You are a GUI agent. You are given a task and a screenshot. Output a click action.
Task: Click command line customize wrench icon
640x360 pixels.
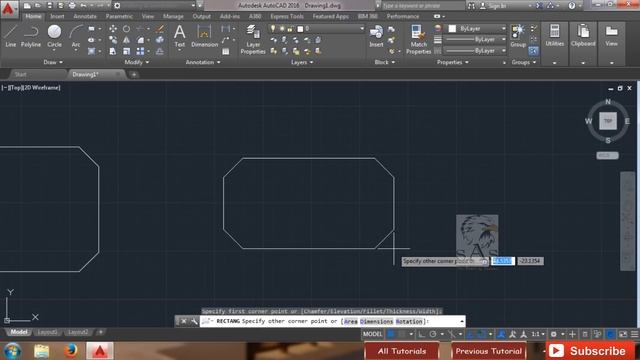(194, 321)
